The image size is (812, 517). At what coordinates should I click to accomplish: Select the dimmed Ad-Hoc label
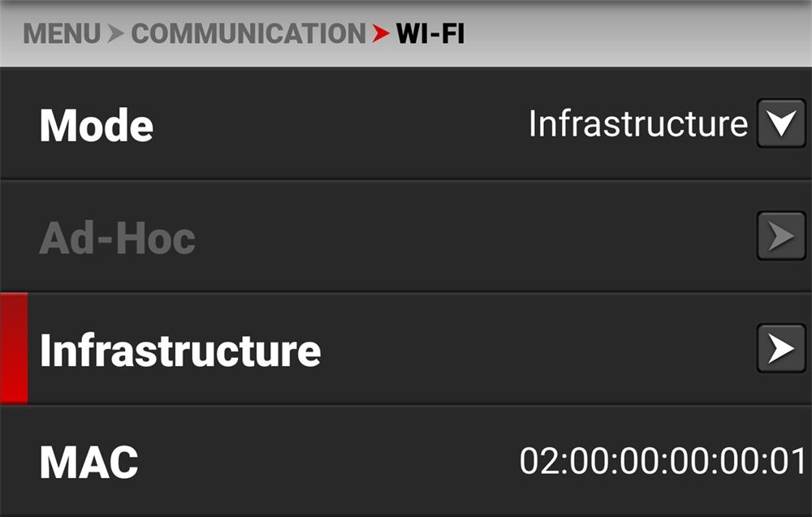[118, 238]
